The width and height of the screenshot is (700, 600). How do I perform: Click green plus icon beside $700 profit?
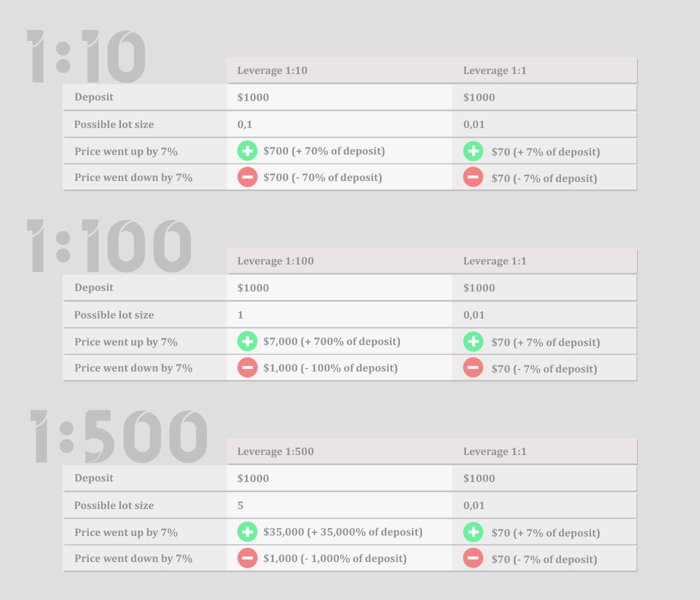247,151
